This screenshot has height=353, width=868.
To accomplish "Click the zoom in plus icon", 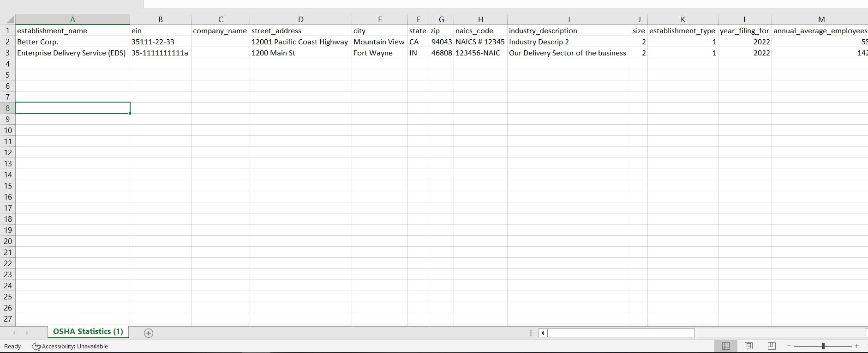I will (x=857, y=346).
